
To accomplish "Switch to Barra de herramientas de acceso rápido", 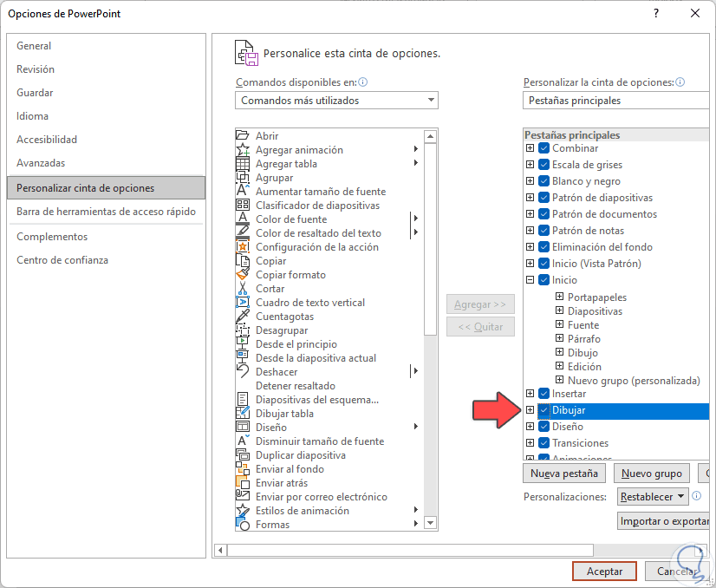I will tap(106, 212).
